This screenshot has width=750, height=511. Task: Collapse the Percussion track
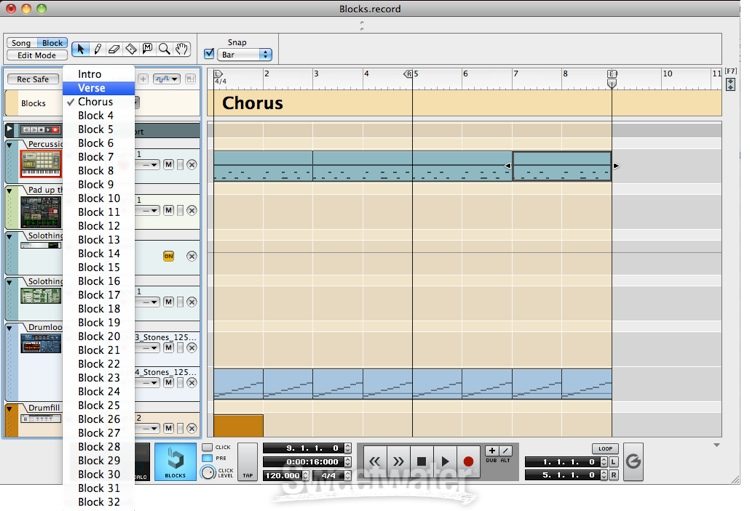10,144
